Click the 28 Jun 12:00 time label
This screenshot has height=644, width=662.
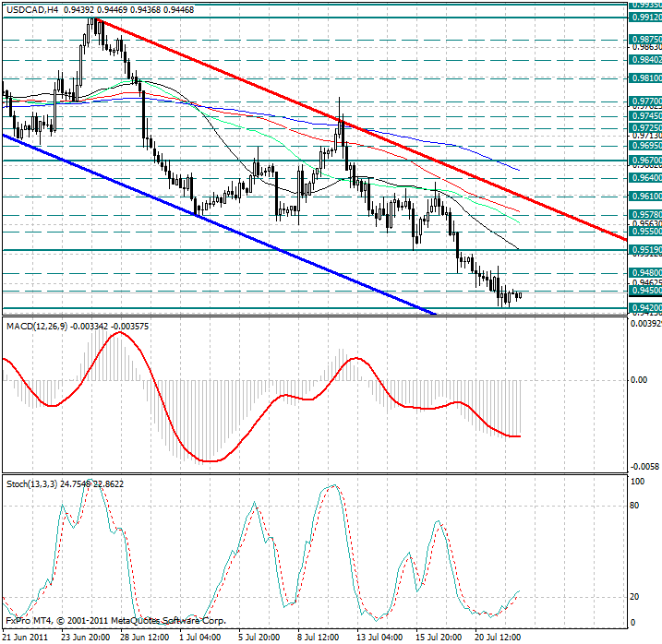pos(144,637)
